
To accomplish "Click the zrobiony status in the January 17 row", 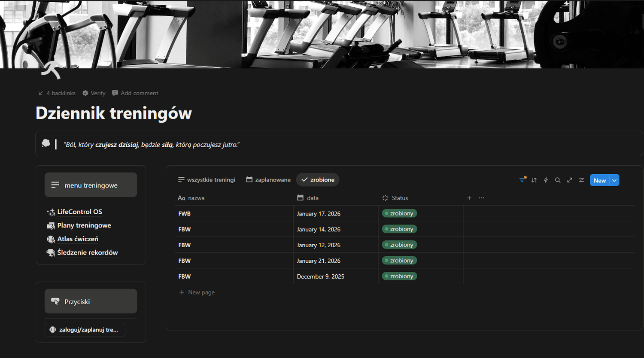I will (x=399, y=213).
